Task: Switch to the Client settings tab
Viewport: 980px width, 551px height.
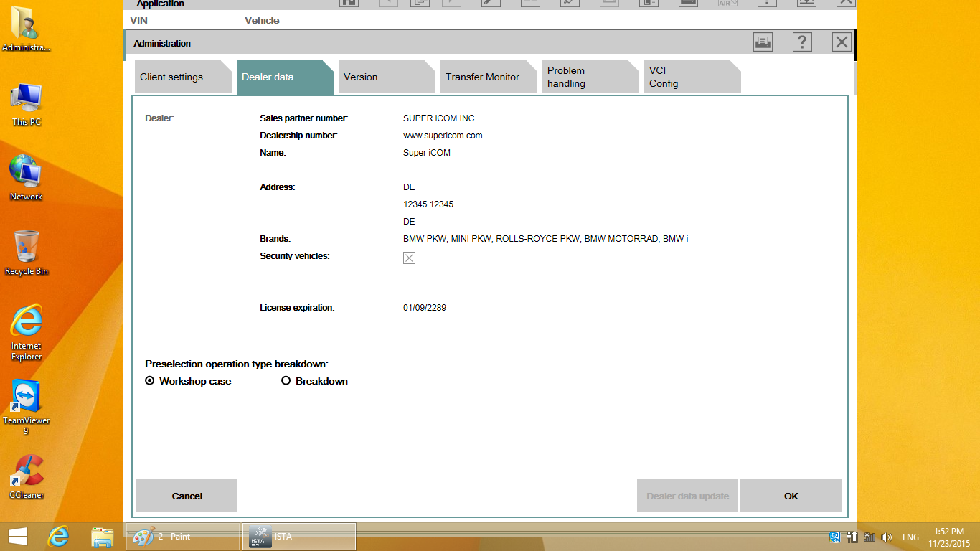Action: click(183, 77)
